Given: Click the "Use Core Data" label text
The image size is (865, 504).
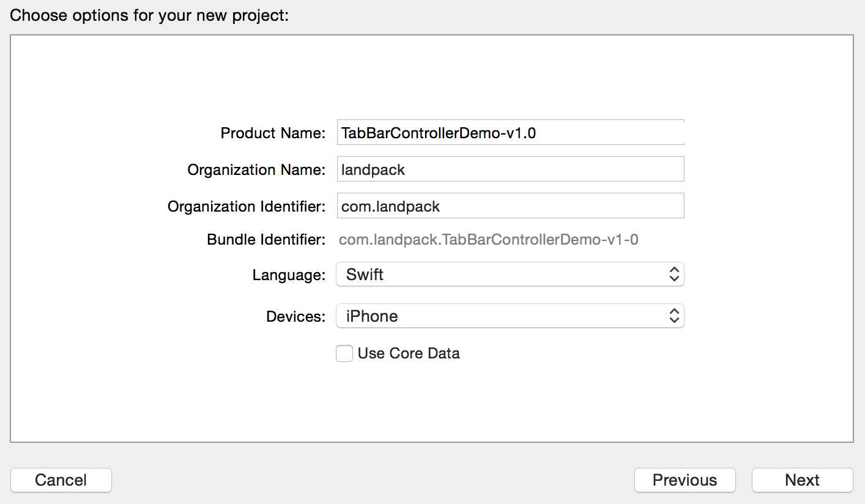Looking at the screenshot, I should tap(409, 354).
